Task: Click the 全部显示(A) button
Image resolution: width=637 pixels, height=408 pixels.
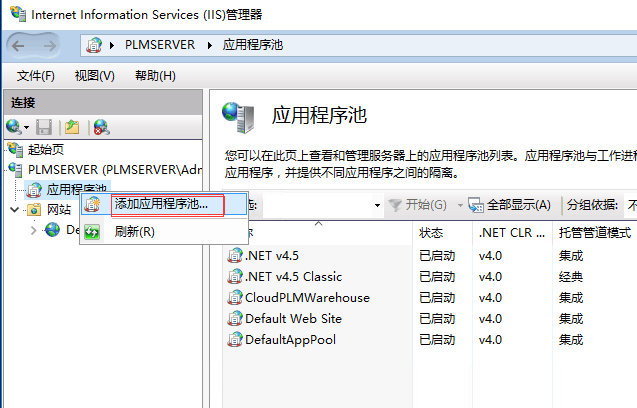Action: (510, 205)
